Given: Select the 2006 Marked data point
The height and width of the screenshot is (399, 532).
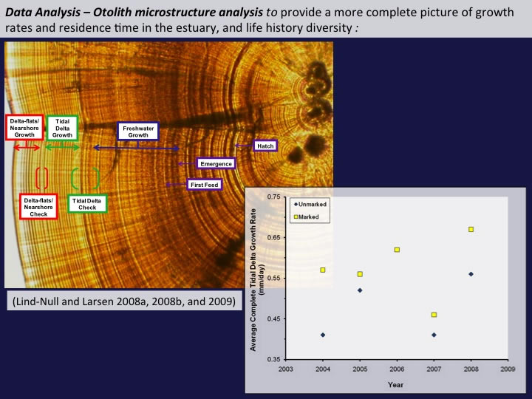Looking at the screenshot, I should (397, 250).
